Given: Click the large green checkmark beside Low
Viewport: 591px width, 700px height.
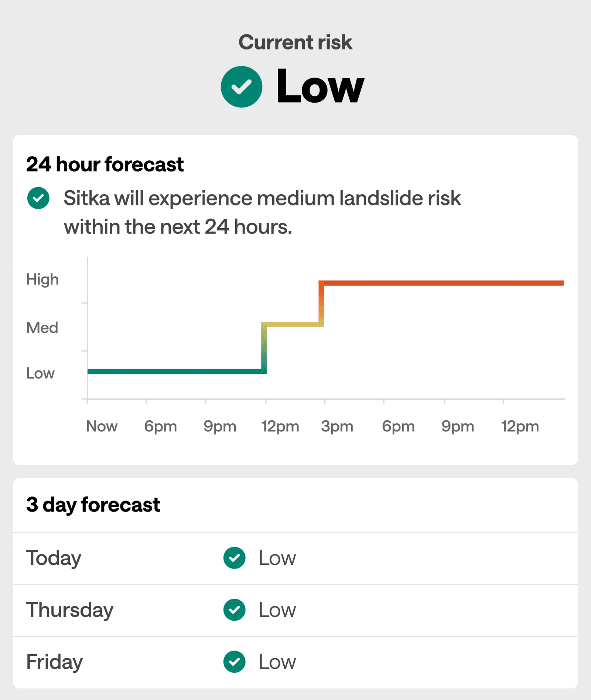Looking at the screenshot, I should pyautogui.click(x=242, y=87).
